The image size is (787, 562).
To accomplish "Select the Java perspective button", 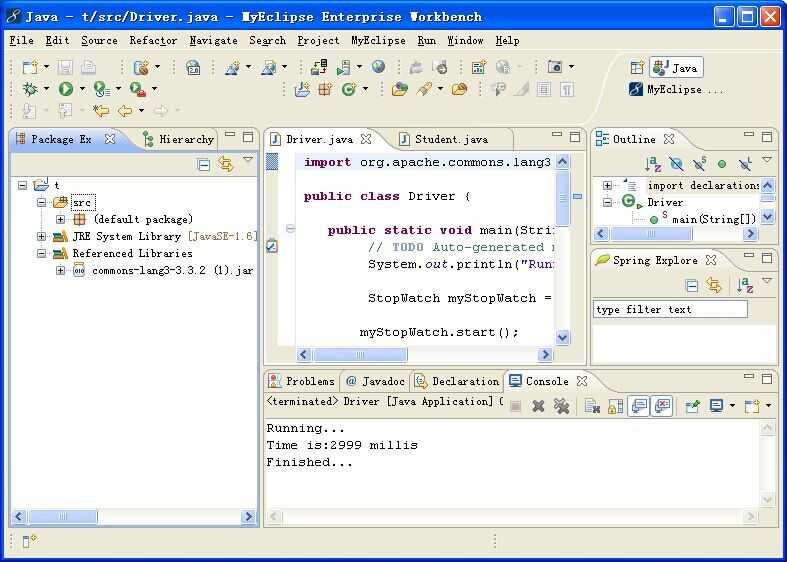I will (676, 68).
